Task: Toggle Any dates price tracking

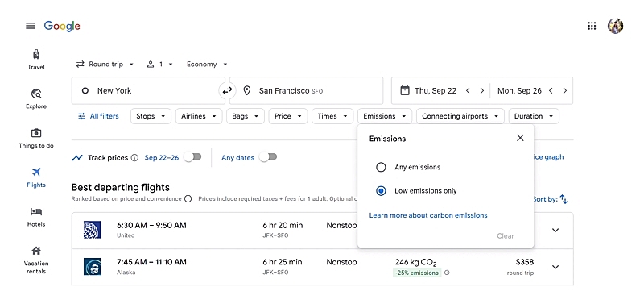Action: point(268,157)
